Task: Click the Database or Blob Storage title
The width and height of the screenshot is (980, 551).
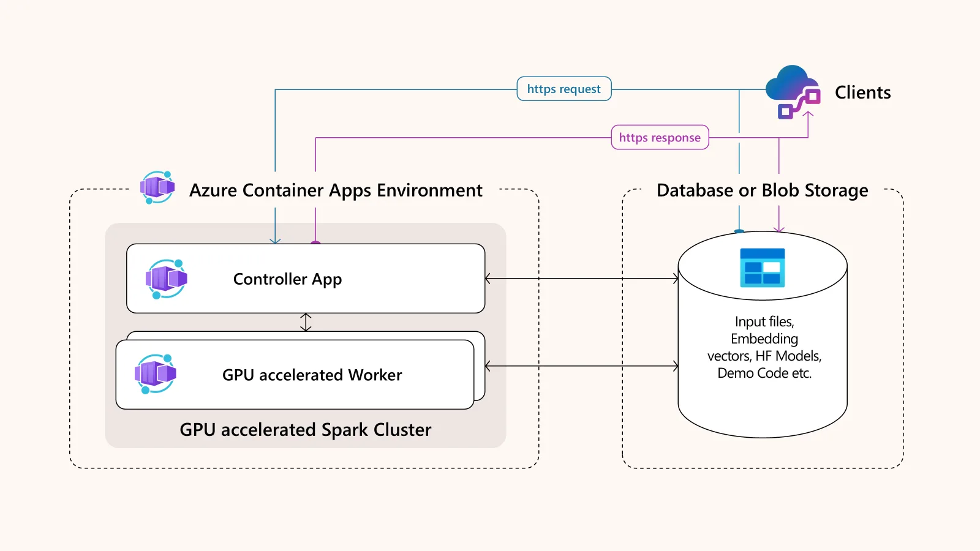Action: 763,190
